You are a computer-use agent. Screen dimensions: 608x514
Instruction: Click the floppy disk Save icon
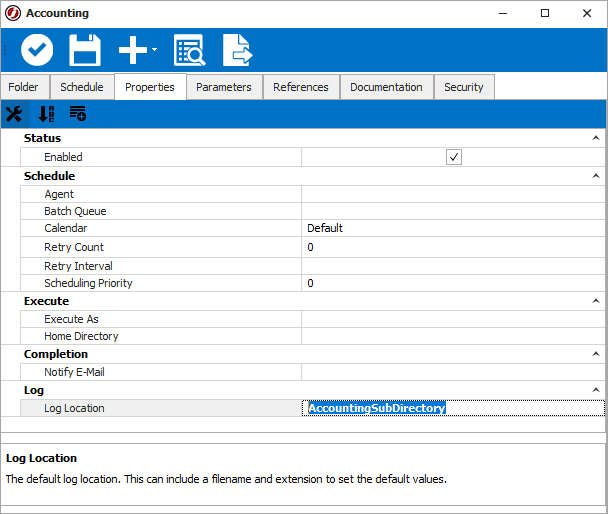tap(85, 50)
